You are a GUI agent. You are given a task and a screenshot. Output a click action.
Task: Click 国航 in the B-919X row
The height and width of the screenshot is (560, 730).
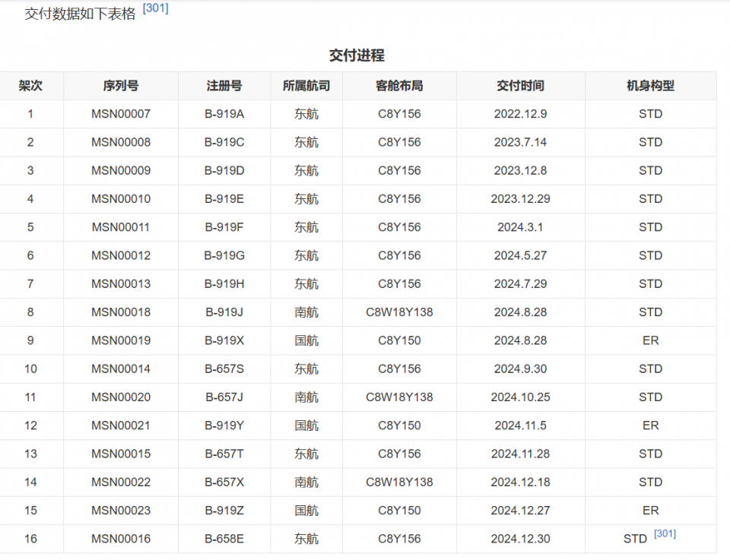pyautogui.click(x=306, y=341)
